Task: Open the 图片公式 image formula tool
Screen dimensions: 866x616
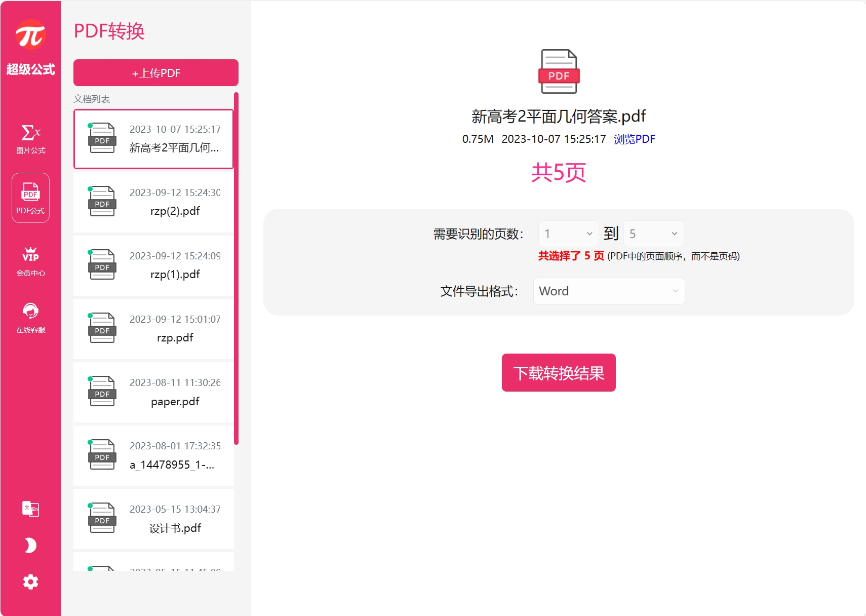Action: (x=30, y=138)
